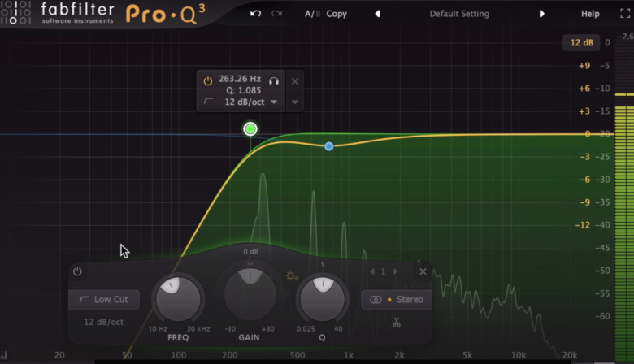
Task: Delete band with the panel X button
Action: coord(423,271)
